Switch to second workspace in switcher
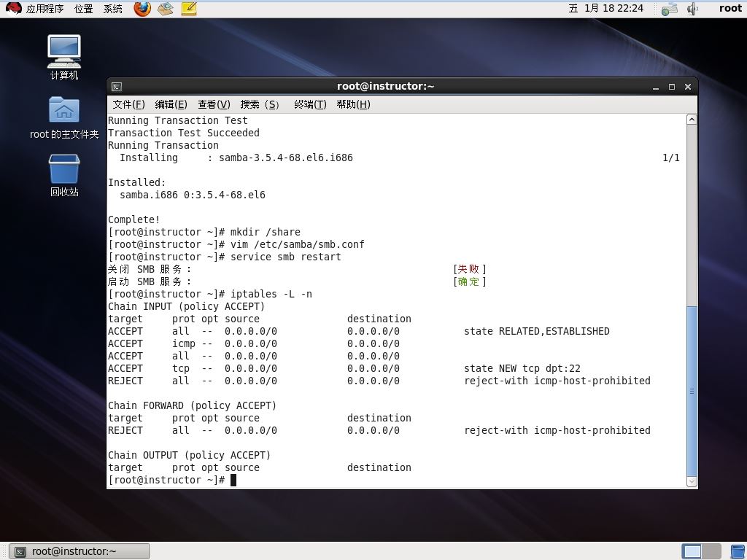This screenshot has height=560, width=747. pos(711,551)
